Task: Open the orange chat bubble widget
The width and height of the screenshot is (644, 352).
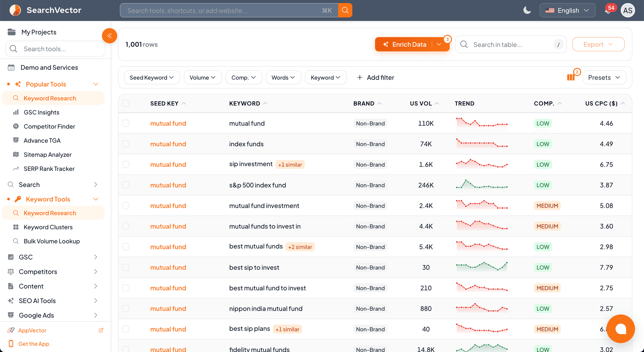Action: coord(621,329)
